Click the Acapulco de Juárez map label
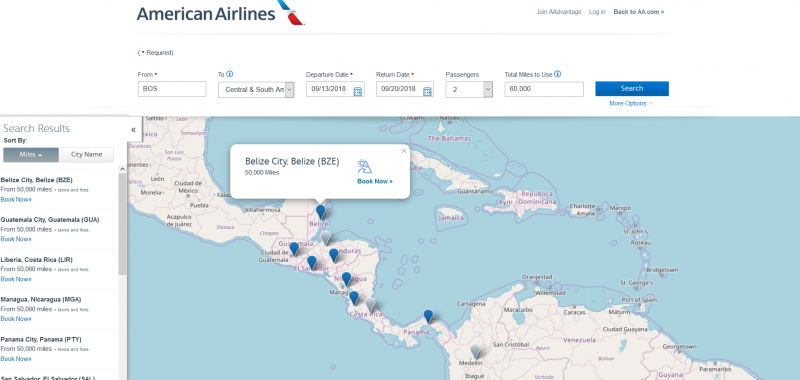The image size is (800, 380). (179, 220)
